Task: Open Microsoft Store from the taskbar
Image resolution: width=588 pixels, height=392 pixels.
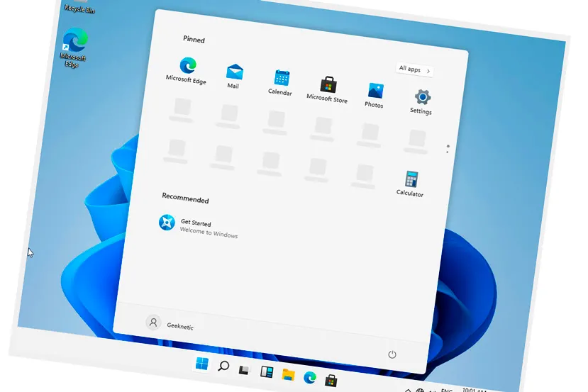Action: click(331, 381)
